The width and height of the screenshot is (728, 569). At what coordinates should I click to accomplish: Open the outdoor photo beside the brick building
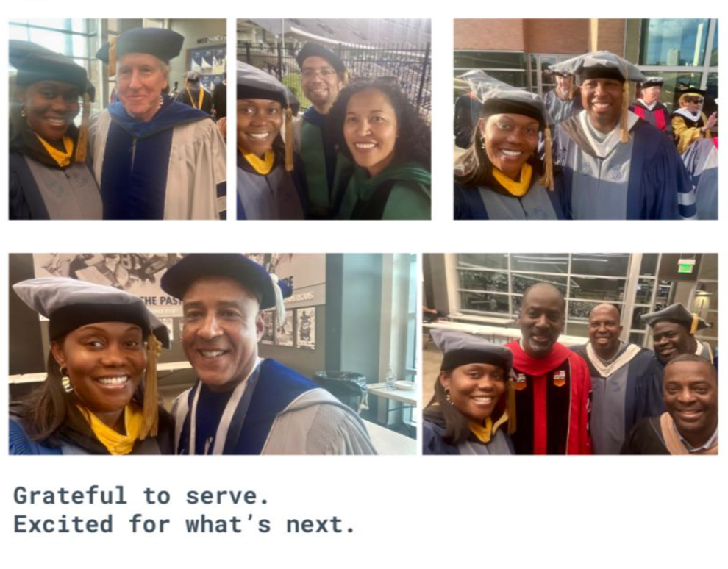(x=586, y=119)
